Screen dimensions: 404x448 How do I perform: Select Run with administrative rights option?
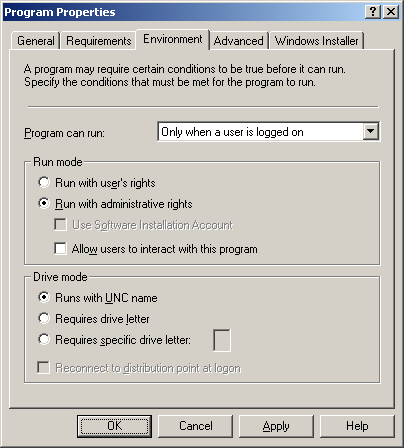pos(115,204)
